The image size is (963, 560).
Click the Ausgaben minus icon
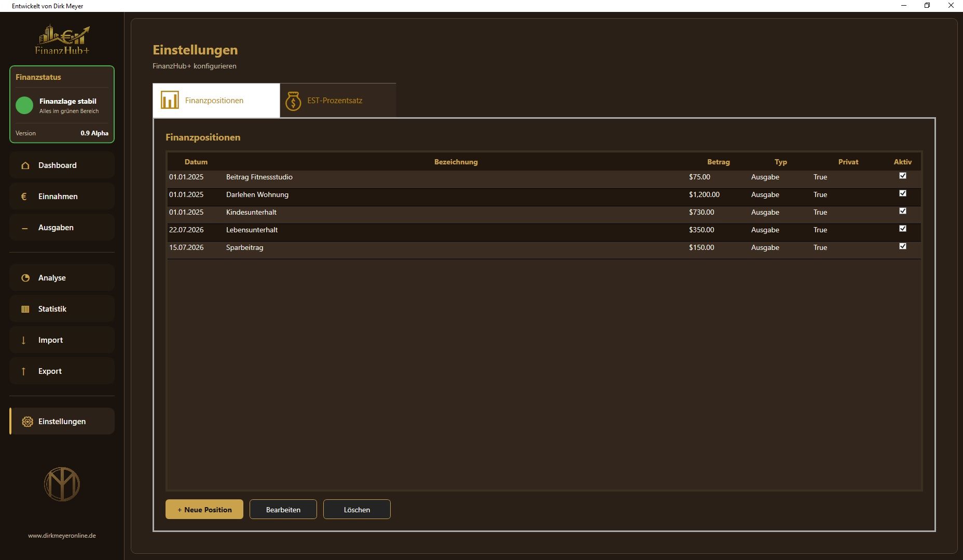tap(24, 228)
